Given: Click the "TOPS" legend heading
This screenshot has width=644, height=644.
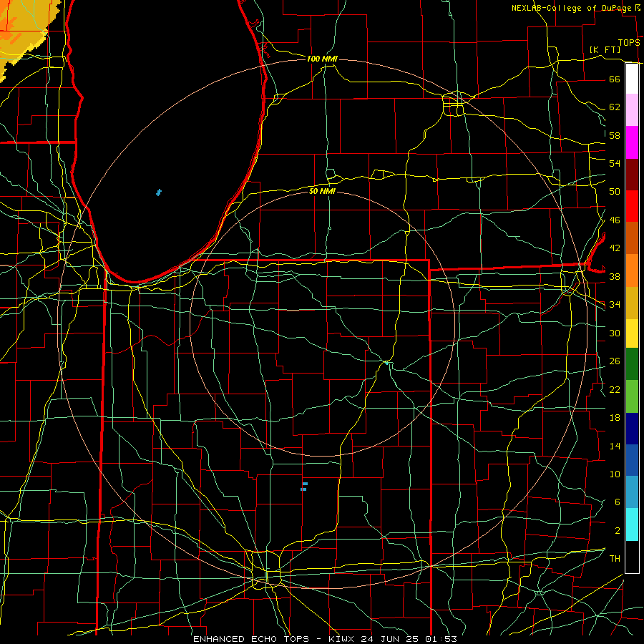Looking at the screenshot, I should [x=629, y=43].
